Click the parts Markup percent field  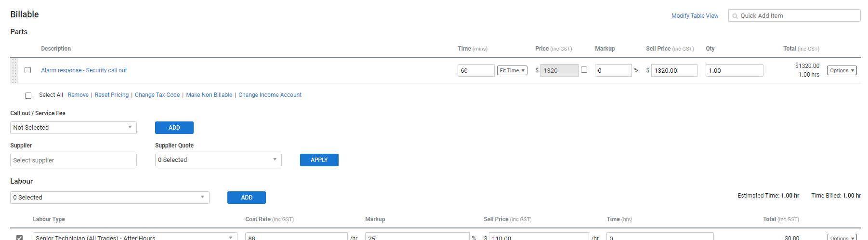click(613, 70)
